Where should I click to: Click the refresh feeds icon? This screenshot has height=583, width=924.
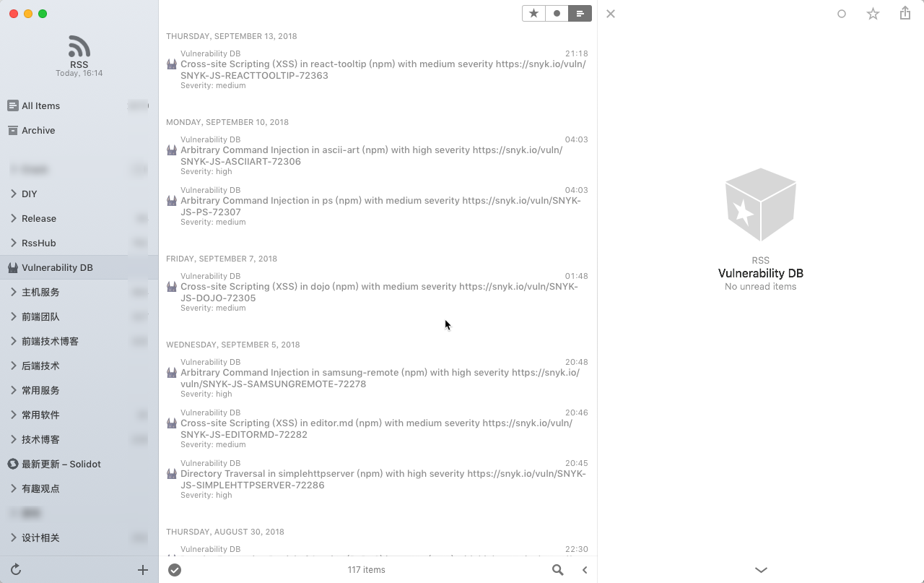(16, 570)
